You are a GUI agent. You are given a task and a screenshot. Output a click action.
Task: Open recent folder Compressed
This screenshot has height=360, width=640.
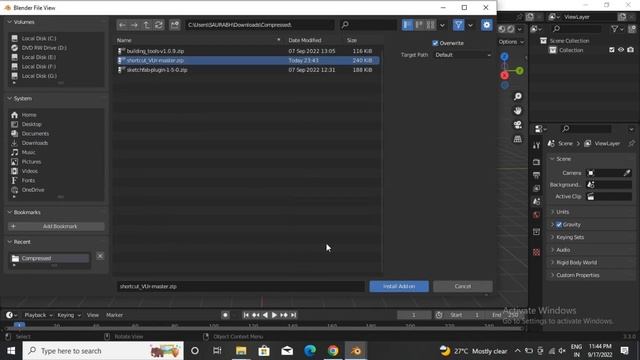point(49,258)
